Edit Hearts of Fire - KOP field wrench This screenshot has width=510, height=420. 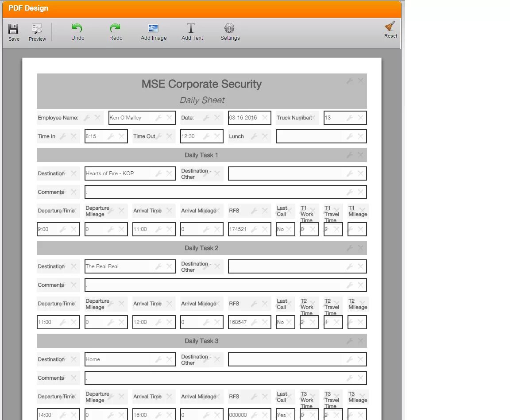(x=159, y=173)
